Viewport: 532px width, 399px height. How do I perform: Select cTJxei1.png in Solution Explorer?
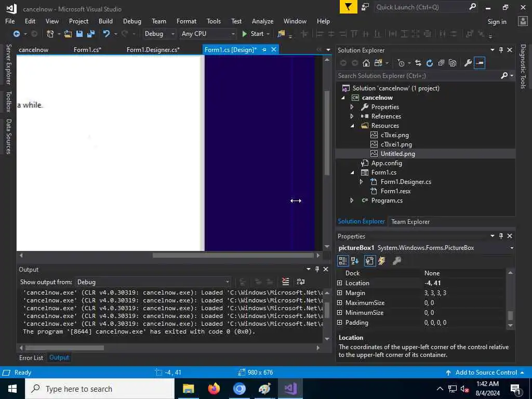click(396, 144)
